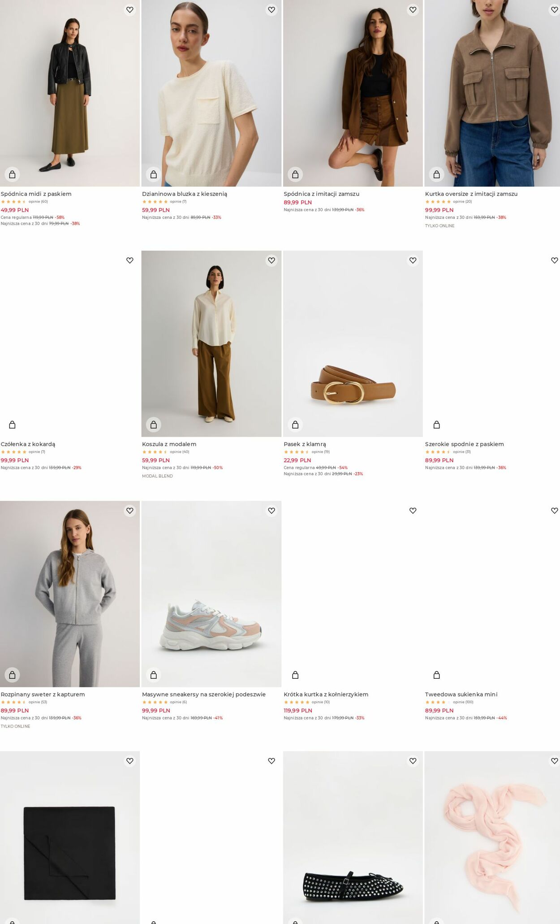The width and height of the screenshot is (560, 924).
Task: Heart the Spódnica z imitacji zamszu item
Action: (x=413, y=9)
